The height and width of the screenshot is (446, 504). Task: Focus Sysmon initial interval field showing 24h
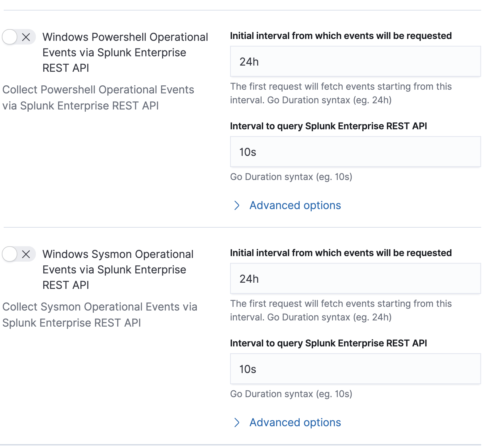[x=355, y=279]
